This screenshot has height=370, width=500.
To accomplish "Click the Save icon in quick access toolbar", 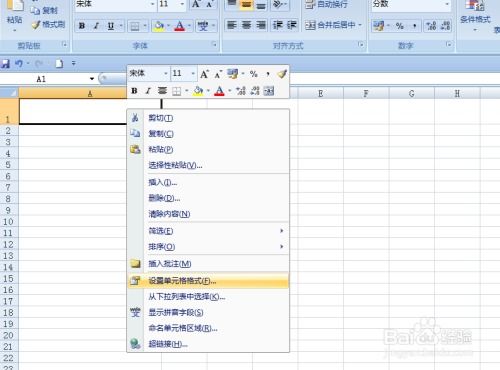I will (5, 63).
